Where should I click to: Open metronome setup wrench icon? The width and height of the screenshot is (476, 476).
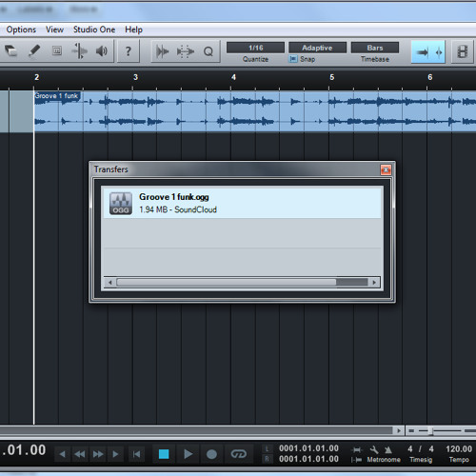374,449
